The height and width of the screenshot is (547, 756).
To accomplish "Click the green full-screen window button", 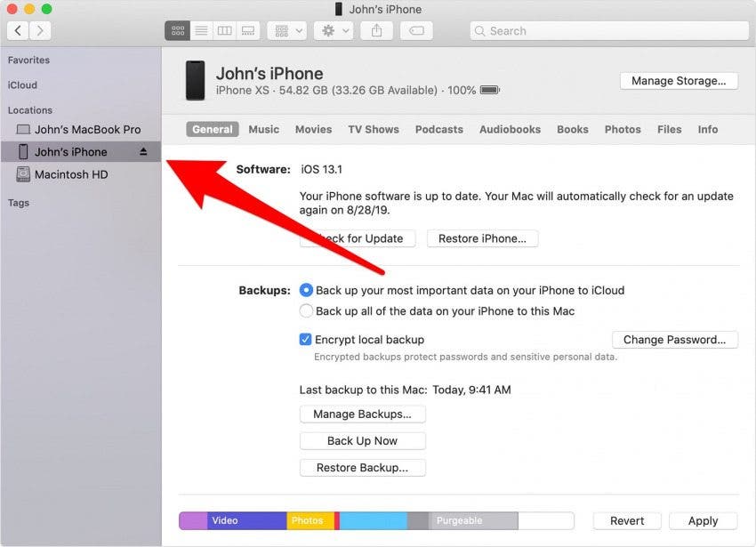I will tap(46, 9).
